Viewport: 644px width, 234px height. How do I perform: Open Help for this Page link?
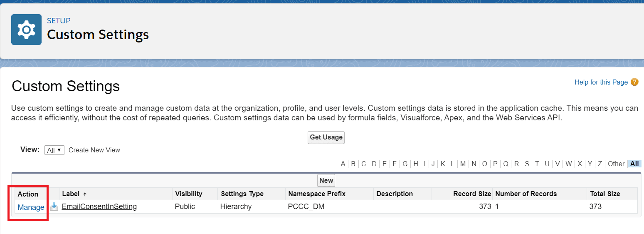tap(601, 82)
